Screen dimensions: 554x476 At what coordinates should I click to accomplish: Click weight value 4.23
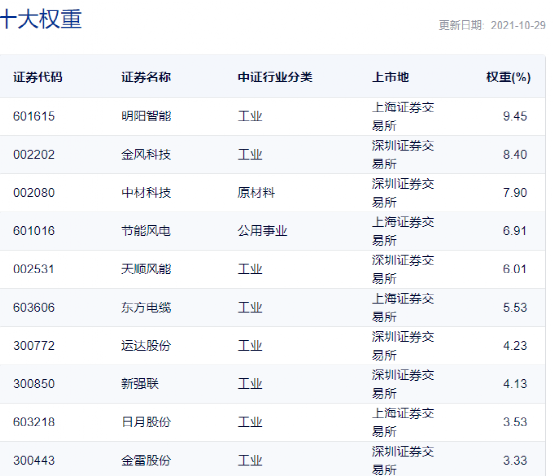(x=515, y=346)
